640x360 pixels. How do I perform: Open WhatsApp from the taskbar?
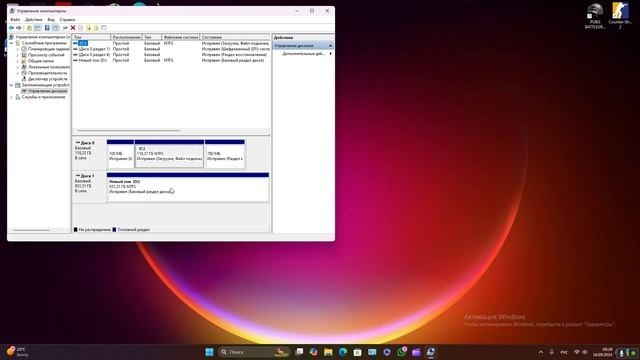coord(402,352)
